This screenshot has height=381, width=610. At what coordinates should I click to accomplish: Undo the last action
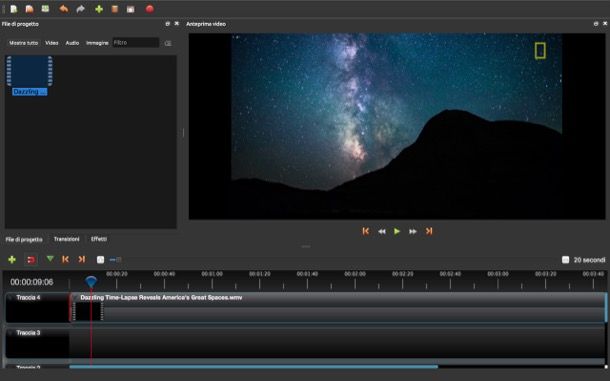[x=63, y=9]
